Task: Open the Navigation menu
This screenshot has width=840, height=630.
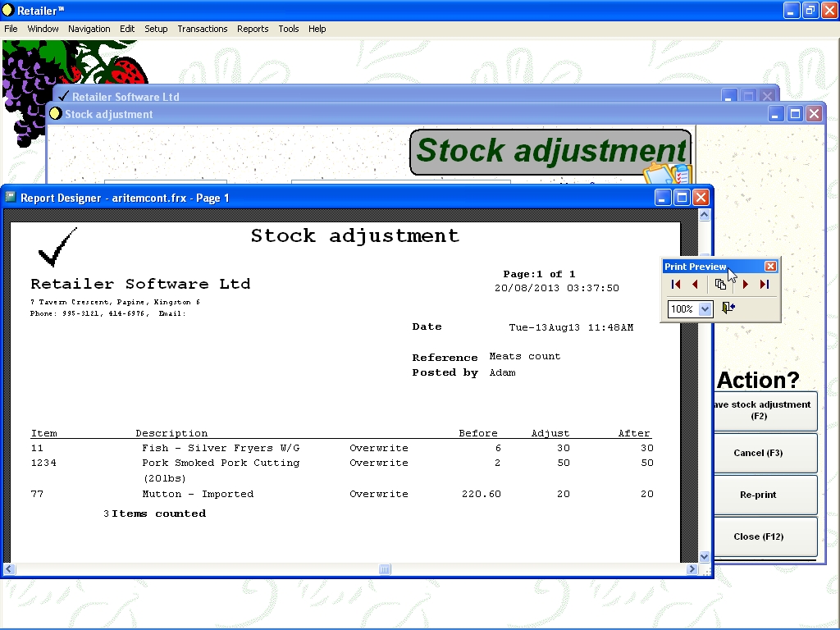Action: [x=89, y=29]
